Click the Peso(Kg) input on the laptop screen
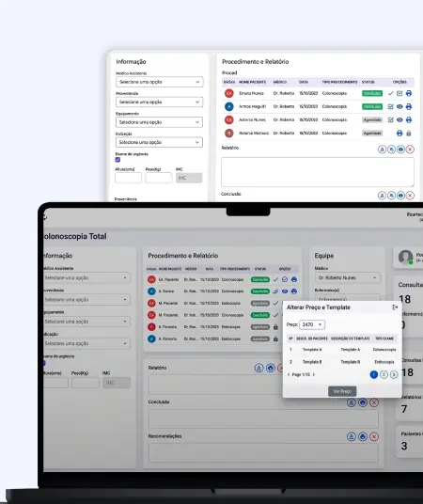Viewport: 423px width, 504px height. pyautogui.click(x=86, y=383)
